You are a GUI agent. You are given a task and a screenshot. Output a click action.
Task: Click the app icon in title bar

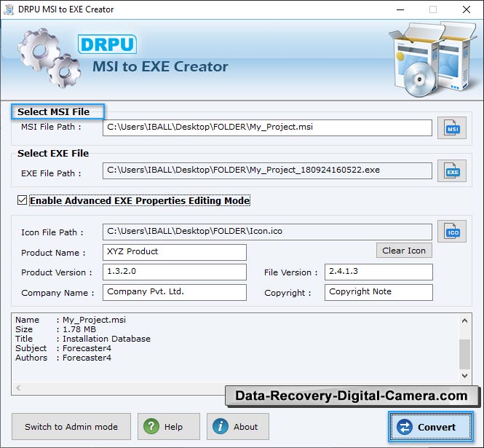[8, 9]
